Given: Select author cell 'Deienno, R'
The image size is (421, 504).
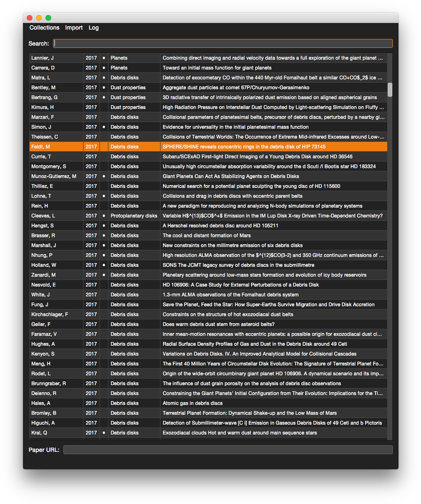Looking at the screenshot, I should click(56, 393).
